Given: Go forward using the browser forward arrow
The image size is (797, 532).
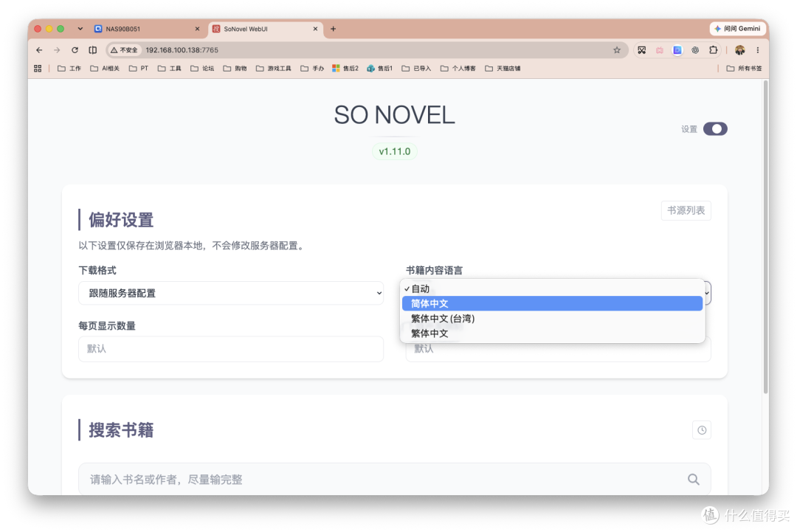Looking at the screenshot, I should click(x=57, y=49).
